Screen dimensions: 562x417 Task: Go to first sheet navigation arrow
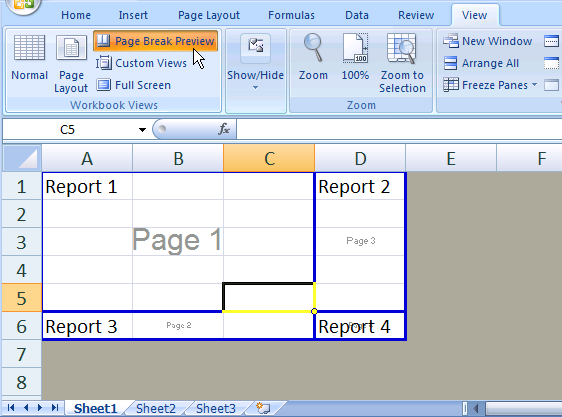pos(11,408)
